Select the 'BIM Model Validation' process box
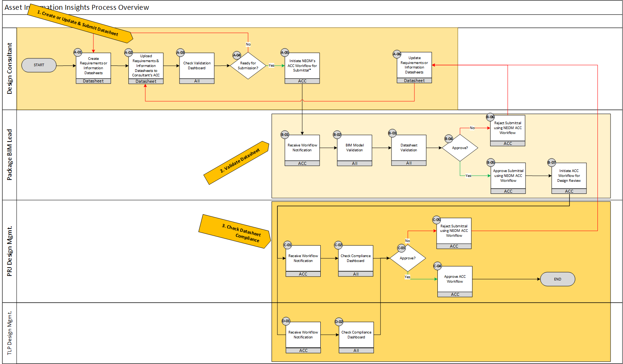 coord(355,148)
